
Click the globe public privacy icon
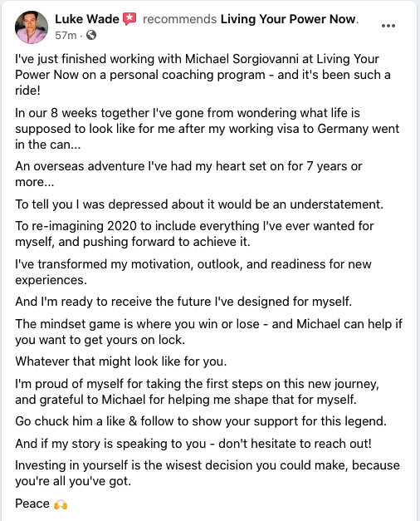click(91, 35)
